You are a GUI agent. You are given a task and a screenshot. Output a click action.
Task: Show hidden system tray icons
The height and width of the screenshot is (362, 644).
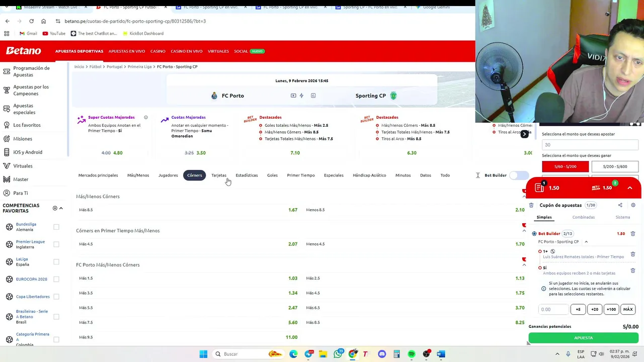pos(557,354)
